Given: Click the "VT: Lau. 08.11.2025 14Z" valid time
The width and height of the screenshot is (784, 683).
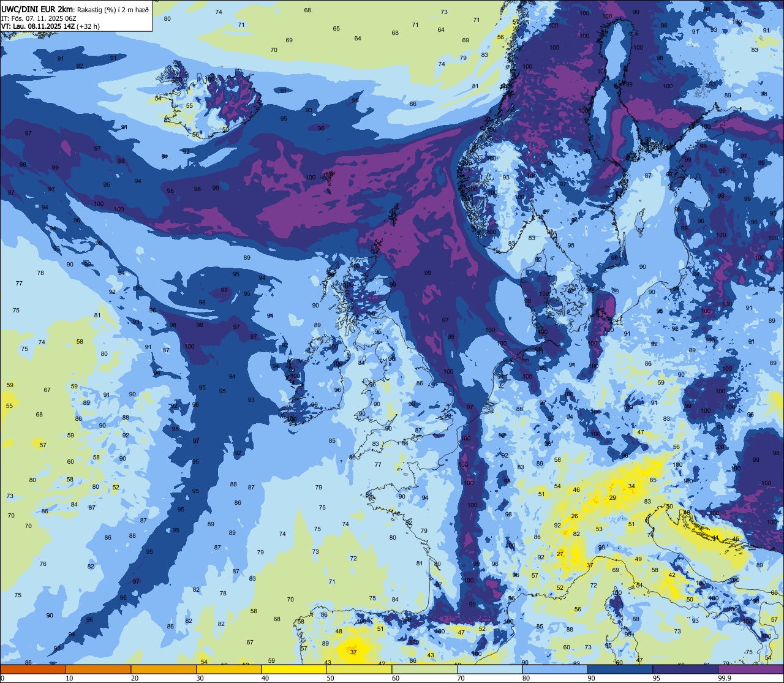Looking at the screenshot, I should (x=38, y=26).
